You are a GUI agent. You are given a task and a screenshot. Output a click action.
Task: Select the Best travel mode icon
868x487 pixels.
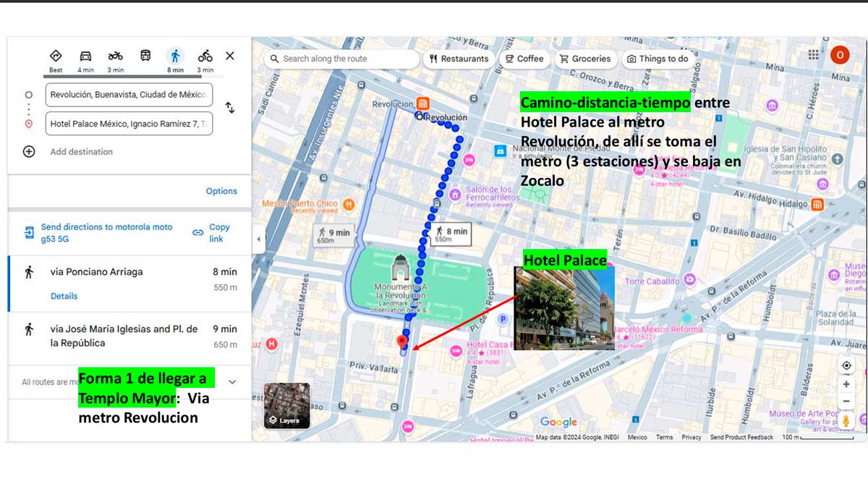point(56,56)
